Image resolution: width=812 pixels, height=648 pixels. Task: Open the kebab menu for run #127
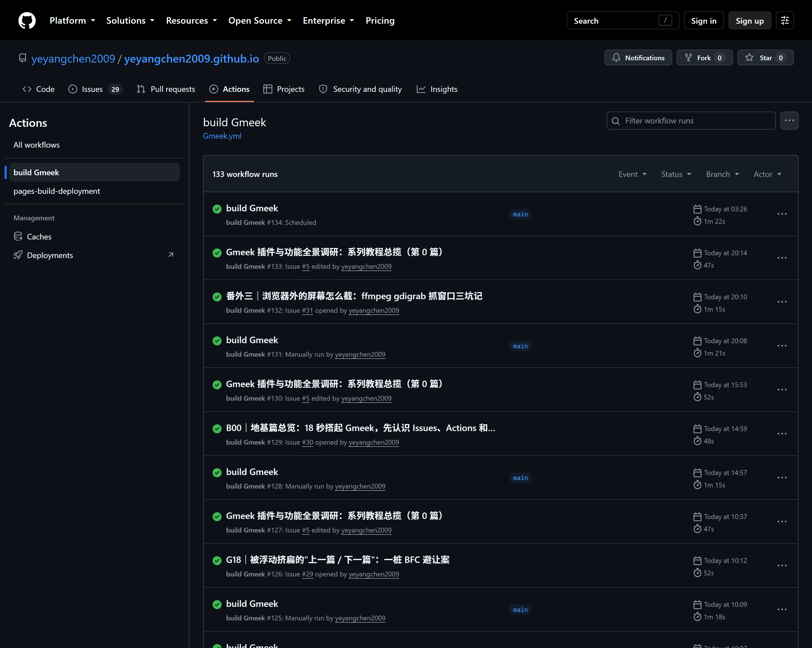point(782,521)
